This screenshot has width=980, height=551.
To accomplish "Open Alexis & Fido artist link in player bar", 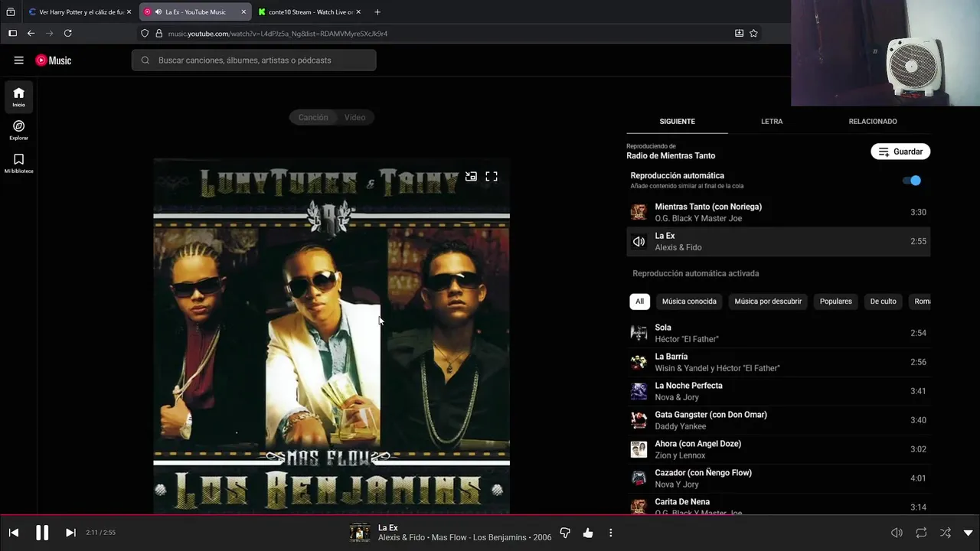I will coord(402,538).
